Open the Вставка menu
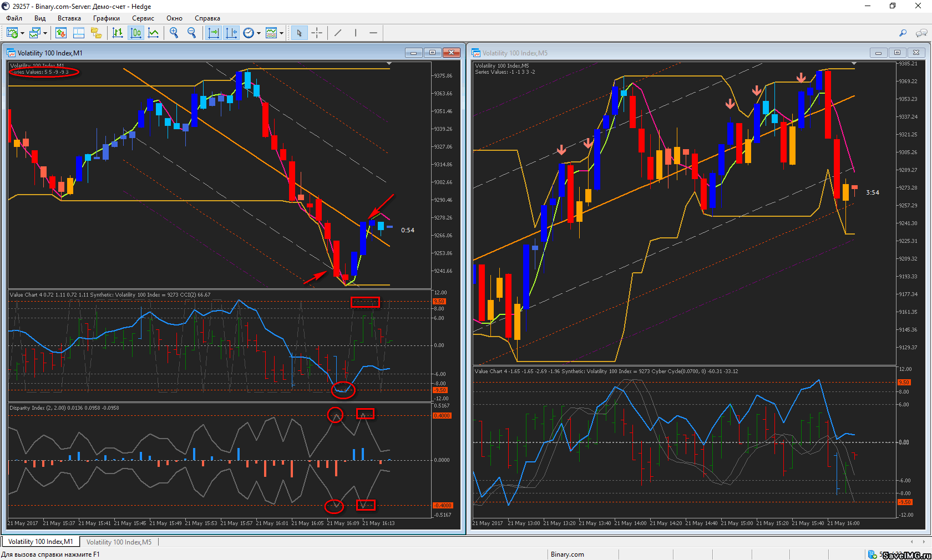Viewport: 932px width, 560px height. click(x=69, y=18)
